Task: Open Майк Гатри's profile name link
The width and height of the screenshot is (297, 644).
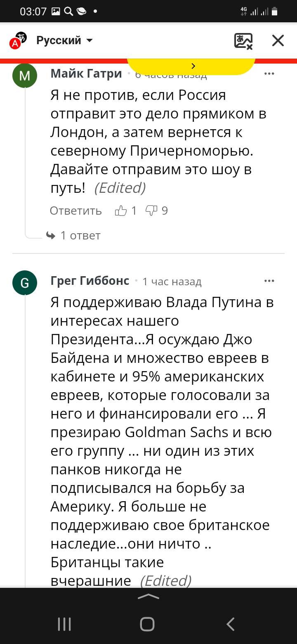Action: click(x=86, y=73)
